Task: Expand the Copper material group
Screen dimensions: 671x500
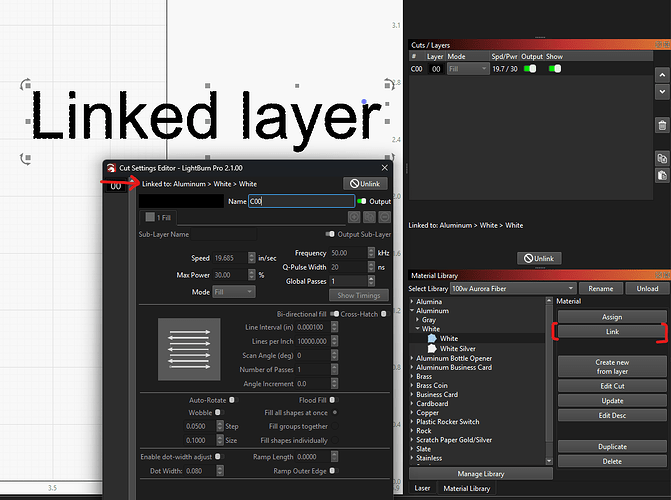Action: coord(412,413)
